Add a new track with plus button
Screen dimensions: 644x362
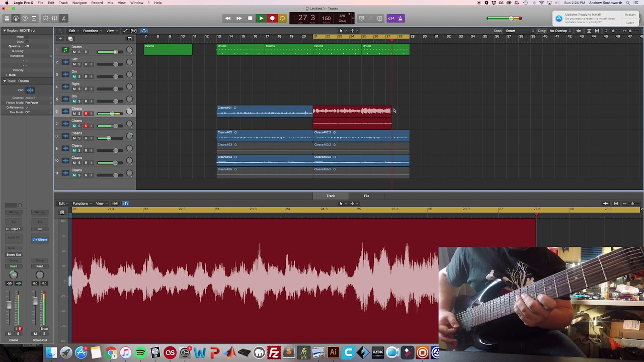60,39
